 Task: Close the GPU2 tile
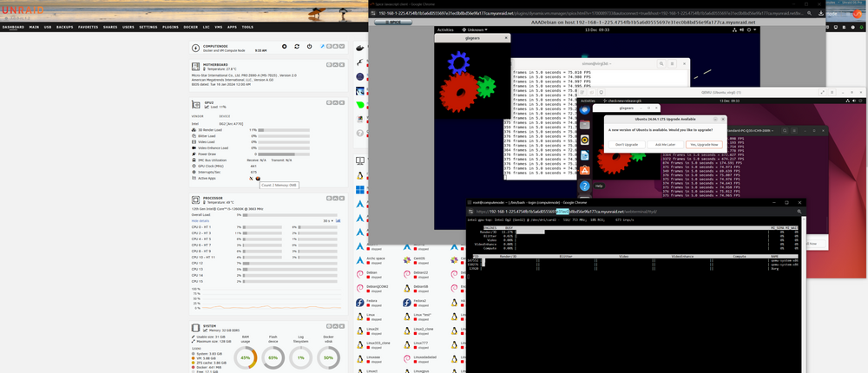coord(342,102)
